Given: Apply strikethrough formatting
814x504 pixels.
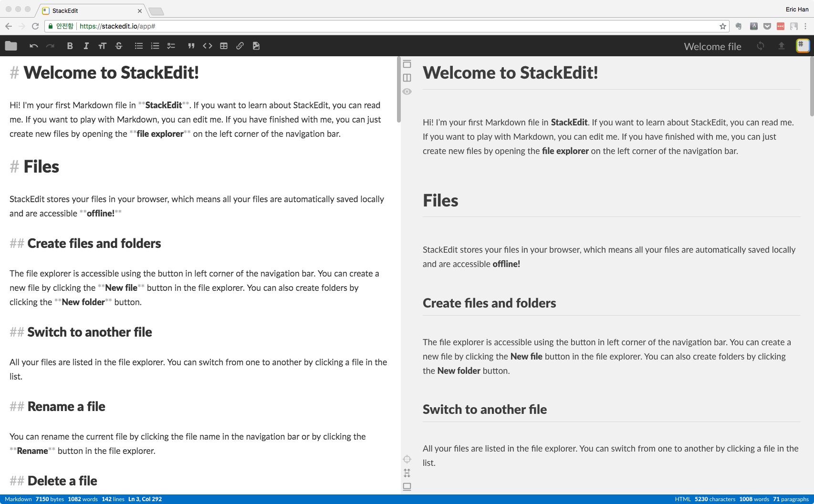Looking at the screenshot, I should [119, 46].
